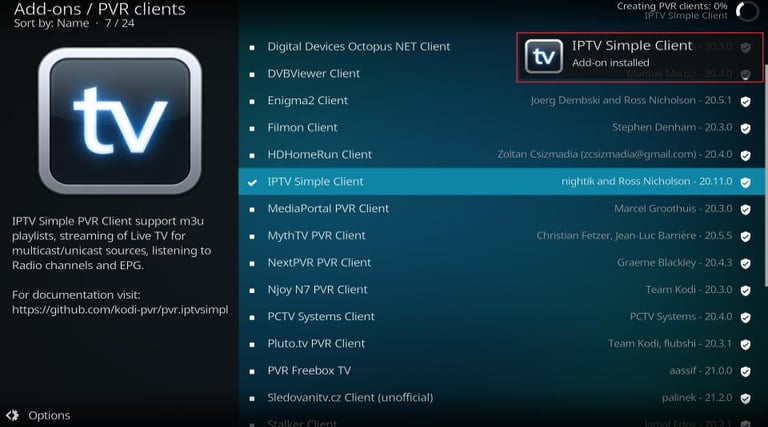Click the Options button label
The height and width of the screenshot is (427, 768).
click(49, 415)
